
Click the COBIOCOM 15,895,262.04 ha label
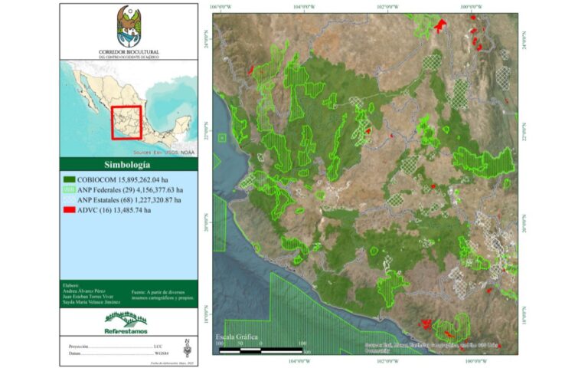[122, 180]
